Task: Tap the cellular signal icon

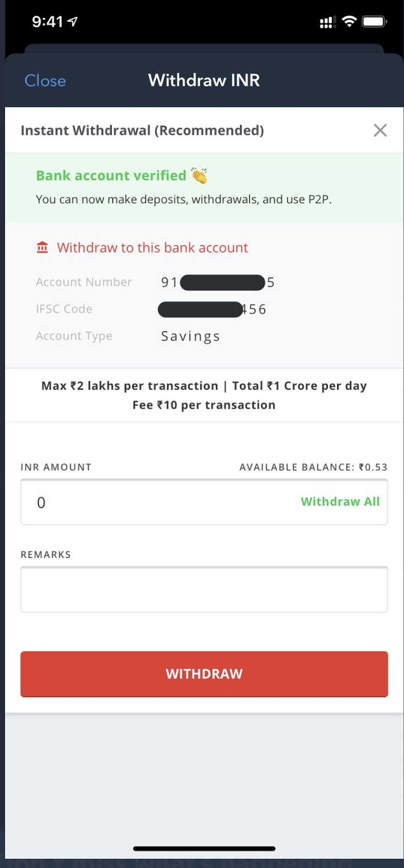Action: tap(326, 22)
